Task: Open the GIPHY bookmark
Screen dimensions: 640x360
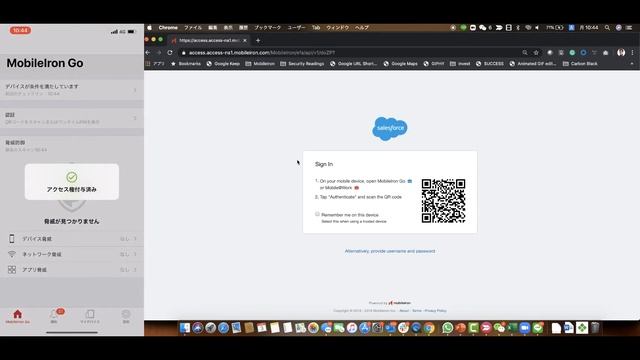Action: (x=434, y=64)
